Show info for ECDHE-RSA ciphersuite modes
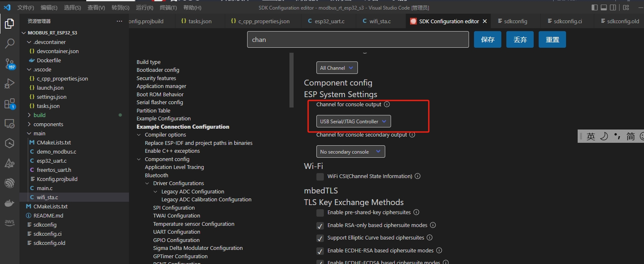The height and width of the screenshot is (264, 644). coord(439,251)
